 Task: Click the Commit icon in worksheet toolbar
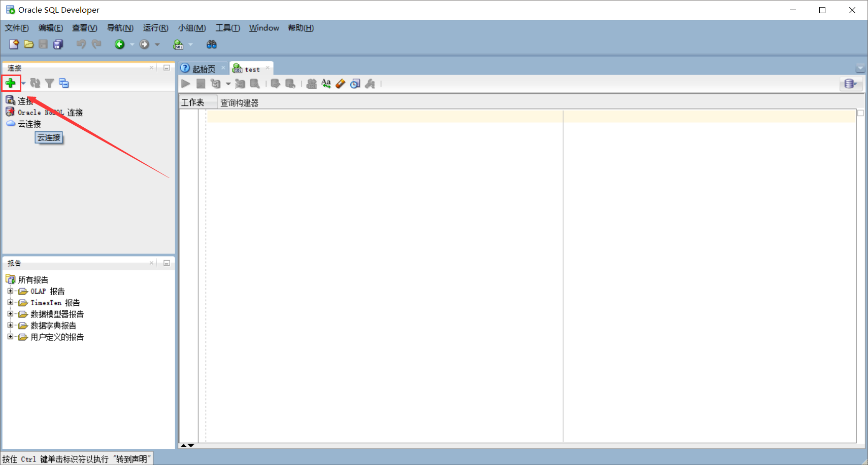click(275, 84)
